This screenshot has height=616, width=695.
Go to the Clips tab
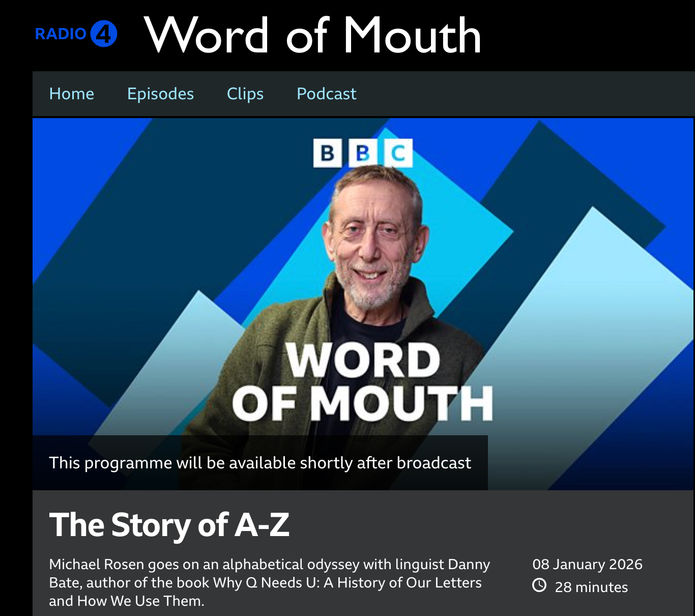pos(245,94)
